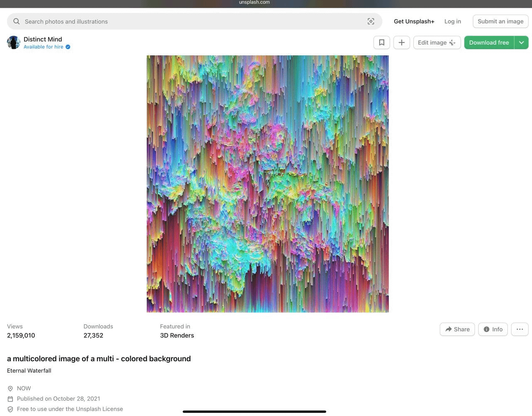The height and width of the screenshot is (416, 532).
Task: Open the Info button
Action: 493,329
